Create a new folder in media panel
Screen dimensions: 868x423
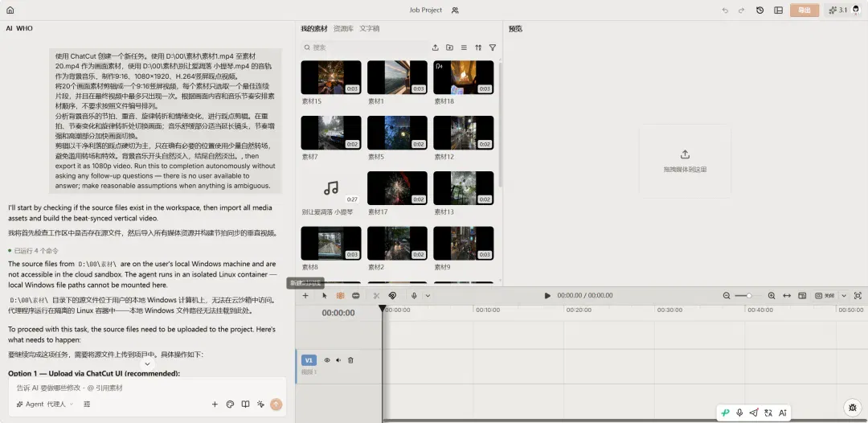[449, 47]
